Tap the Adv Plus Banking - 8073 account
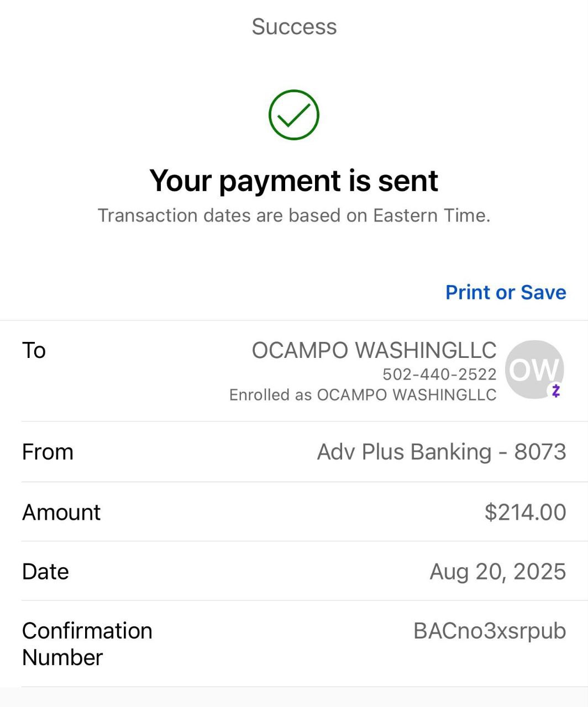The image size is (588, 707). coord(441,452)
